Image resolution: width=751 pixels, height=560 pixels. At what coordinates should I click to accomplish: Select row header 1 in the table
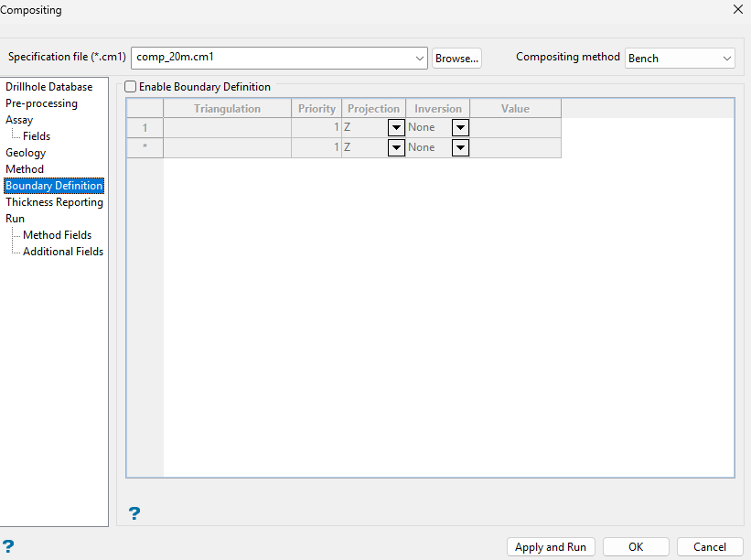point(145,128)
